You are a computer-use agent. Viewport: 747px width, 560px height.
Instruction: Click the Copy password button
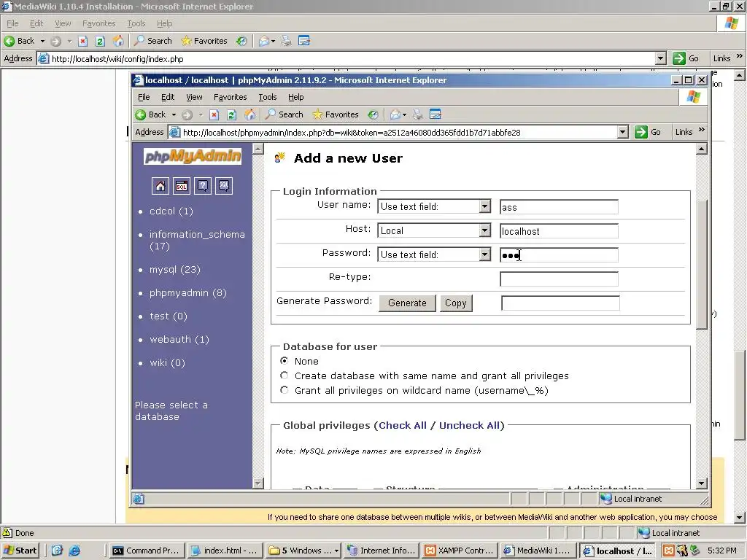[456, 303]
